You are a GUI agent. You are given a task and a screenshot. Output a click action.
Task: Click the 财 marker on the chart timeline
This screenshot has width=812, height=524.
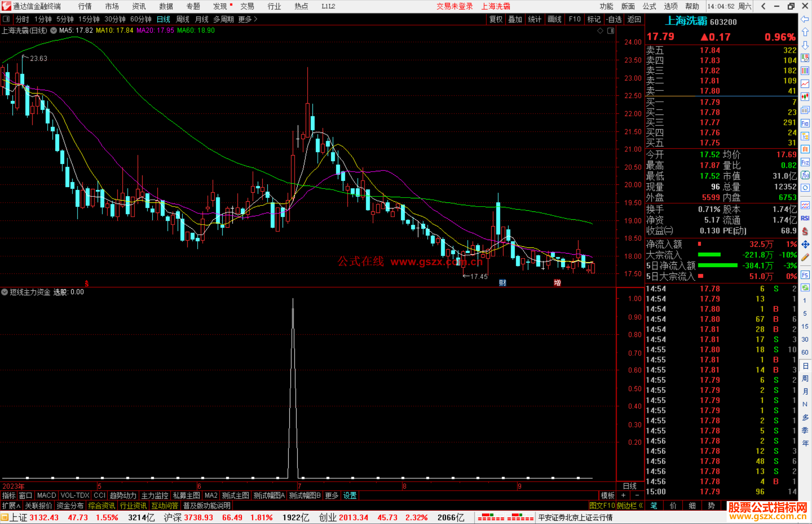click(x=502, y=283)
